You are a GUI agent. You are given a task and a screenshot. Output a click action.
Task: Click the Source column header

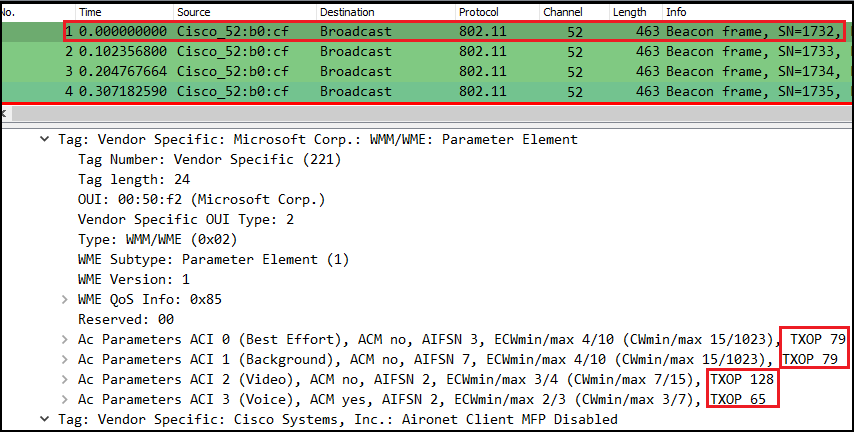(x=193, y=11)
